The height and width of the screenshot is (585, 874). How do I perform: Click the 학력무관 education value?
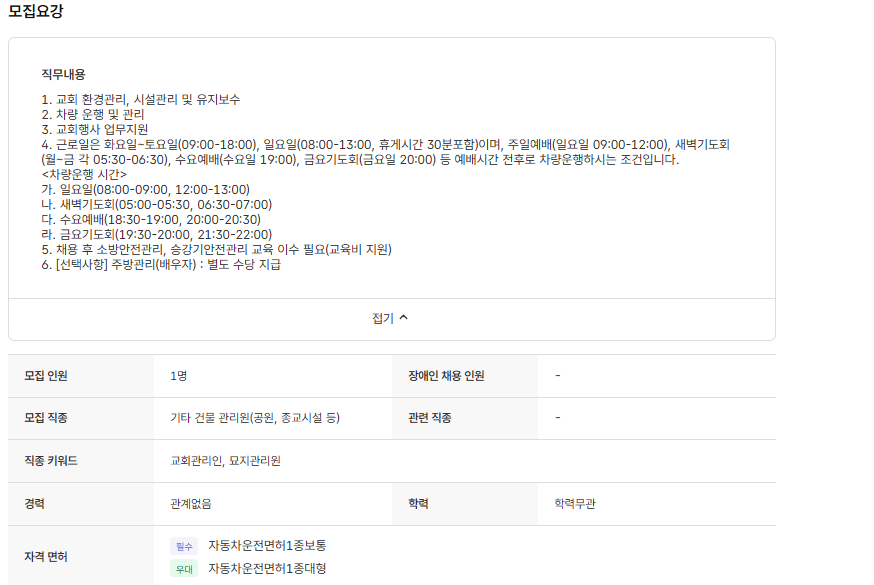[x=575, y=504]
